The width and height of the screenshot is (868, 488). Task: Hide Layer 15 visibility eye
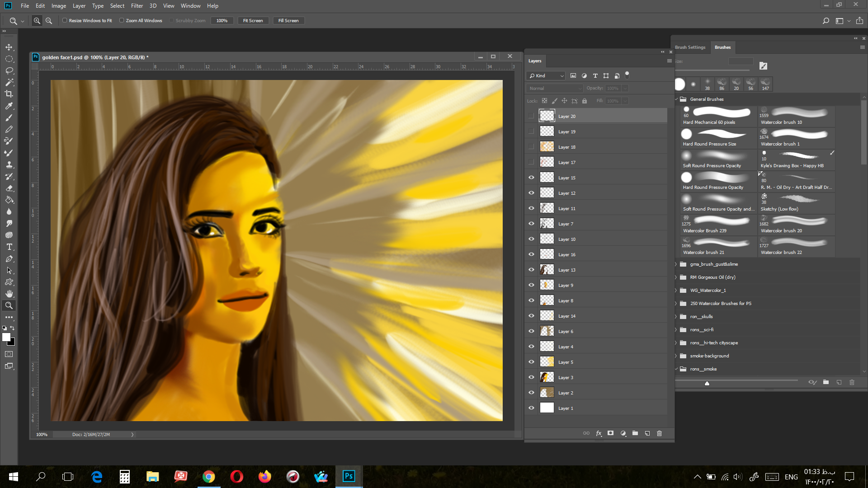click(531, 178)
